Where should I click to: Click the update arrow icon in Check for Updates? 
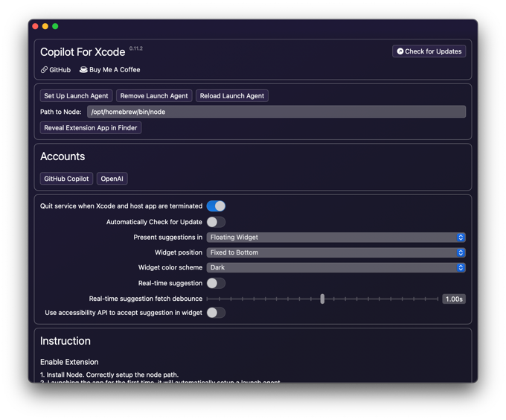pyautogui.click(x=400, y=51)
